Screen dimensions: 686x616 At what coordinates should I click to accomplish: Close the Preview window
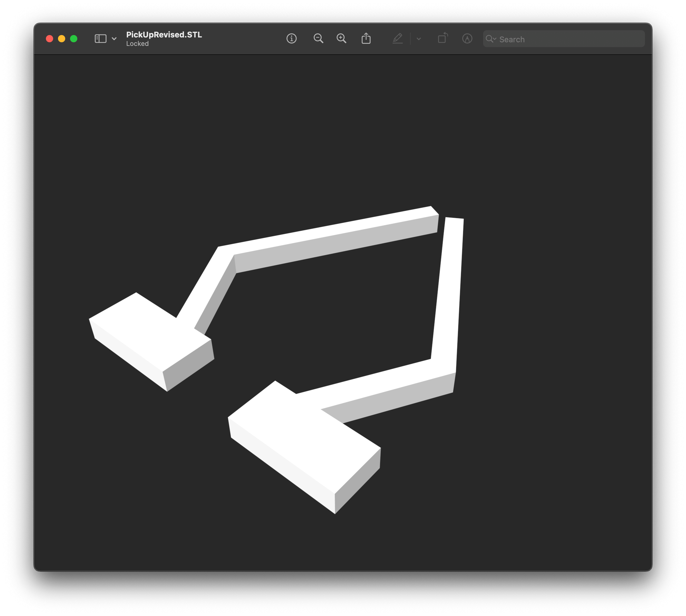[x=50, y=39]
